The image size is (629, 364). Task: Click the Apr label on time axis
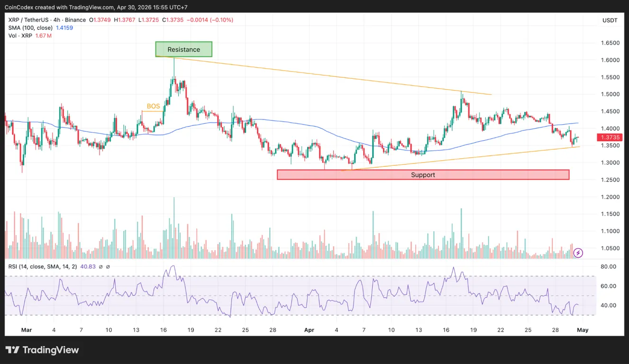click(309, 330)
